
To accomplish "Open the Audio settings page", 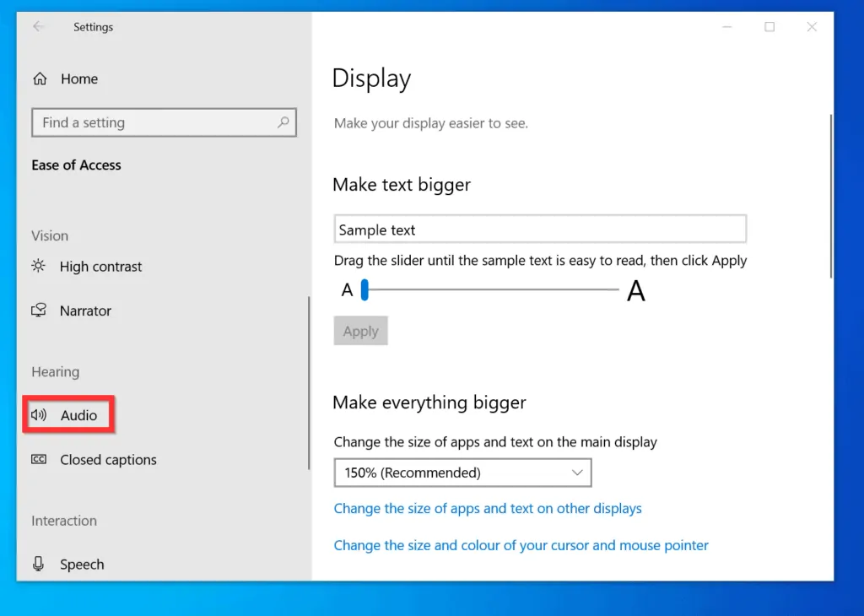I will pyautogui.click(x=78, y=415).
